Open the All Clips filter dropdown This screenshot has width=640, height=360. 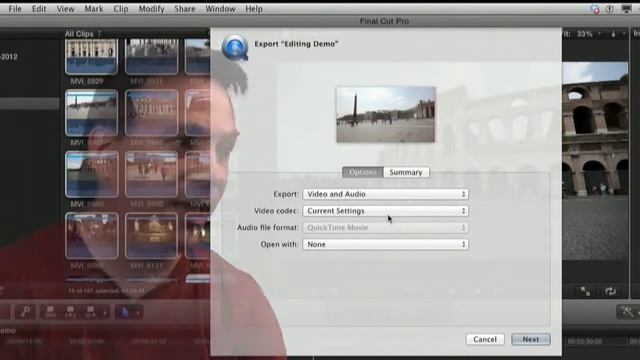pos(82,34)
